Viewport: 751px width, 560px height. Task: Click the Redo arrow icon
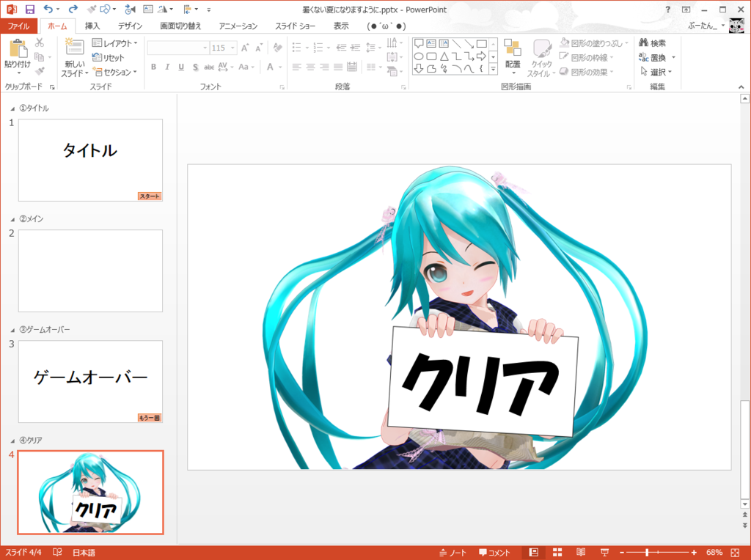[x=73, y=9]
